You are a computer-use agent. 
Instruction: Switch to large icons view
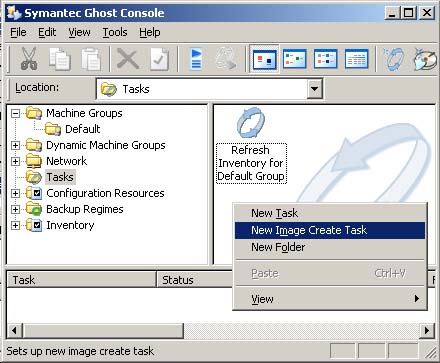[x=264, y=60]
